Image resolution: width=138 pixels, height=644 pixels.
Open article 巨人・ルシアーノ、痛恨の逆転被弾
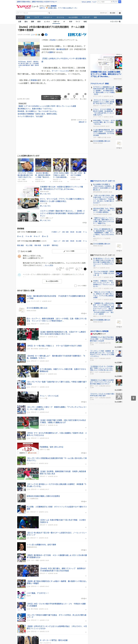(x=57, y=320)
